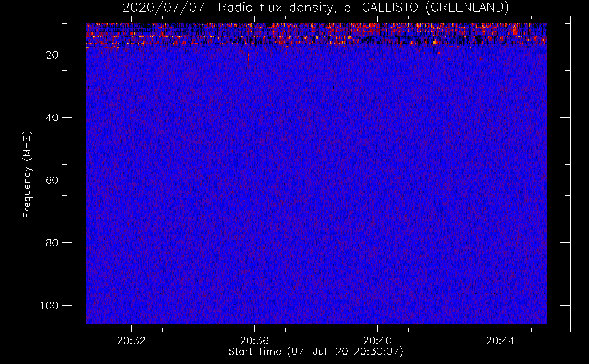Click the right-side tick mark at 60 MHz
This screenshot has width=589, height=364.
[x=565, y=180]
